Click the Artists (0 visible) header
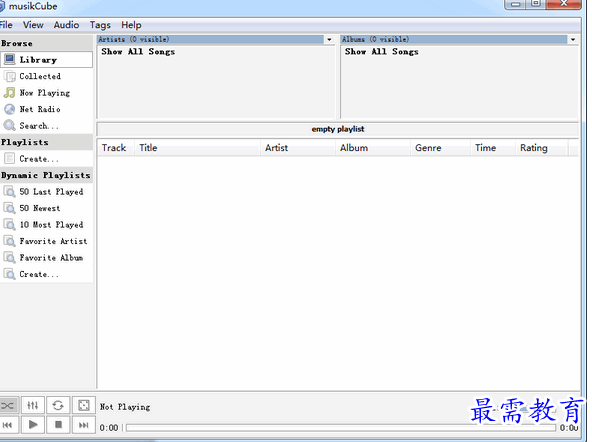Viewport: 592px width, 442px height. click(x=210, y=39)
